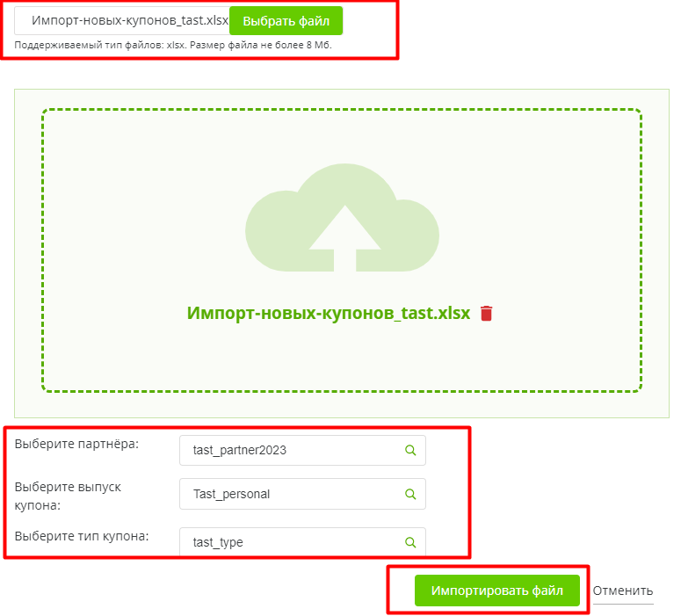Delete the uploaded file with the trash icon
This screenshot has height=616, width=681.
(487, 314)
